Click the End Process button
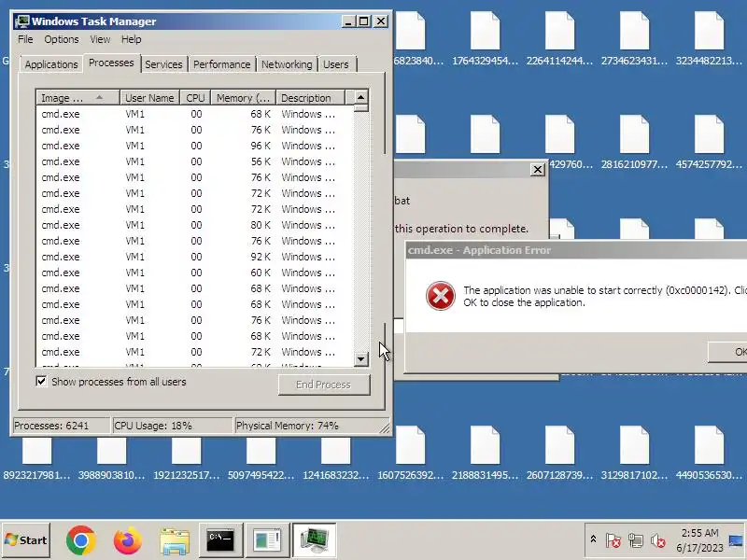The height and width of the screenshot is (560, 747). tap(323, 385)
